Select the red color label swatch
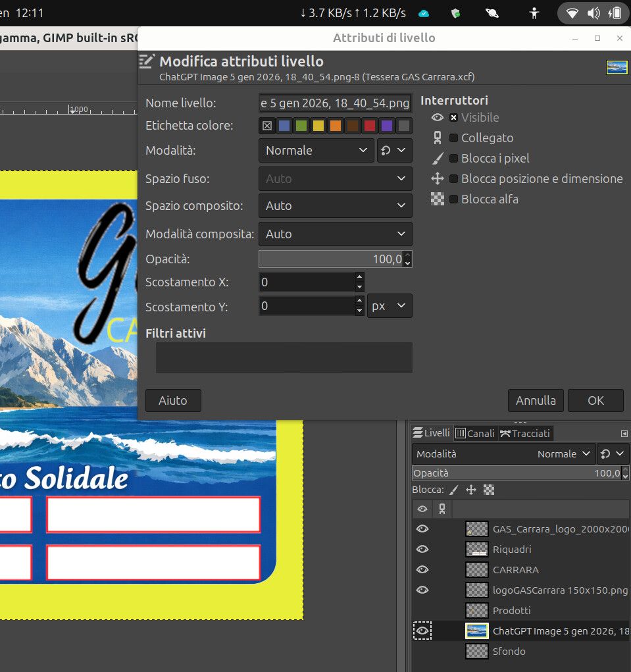Screen dimensions: 631x672 370,126
